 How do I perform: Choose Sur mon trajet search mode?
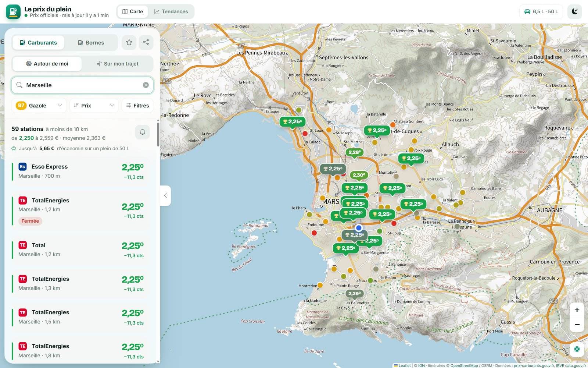point(117,64)
